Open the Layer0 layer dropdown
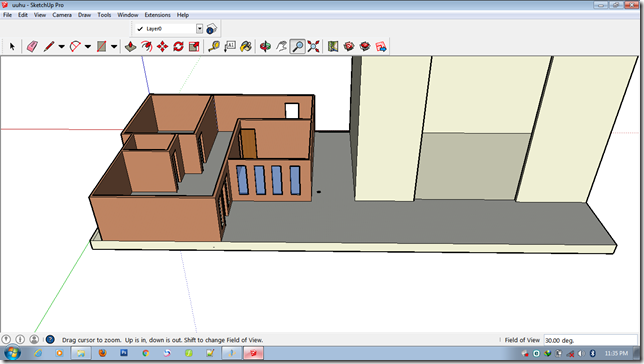Image resolution: width=644 pixels, height=364 pixels. pos(199,29)
